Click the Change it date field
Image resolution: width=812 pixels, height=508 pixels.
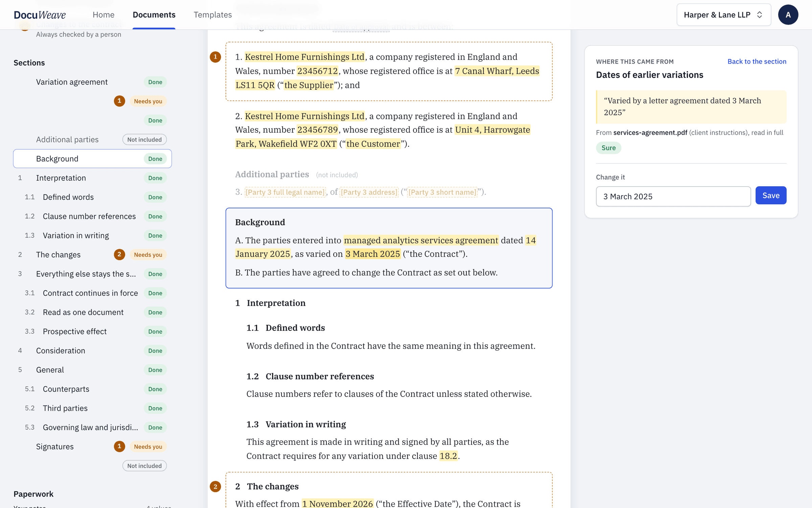[x=673, y=196]
